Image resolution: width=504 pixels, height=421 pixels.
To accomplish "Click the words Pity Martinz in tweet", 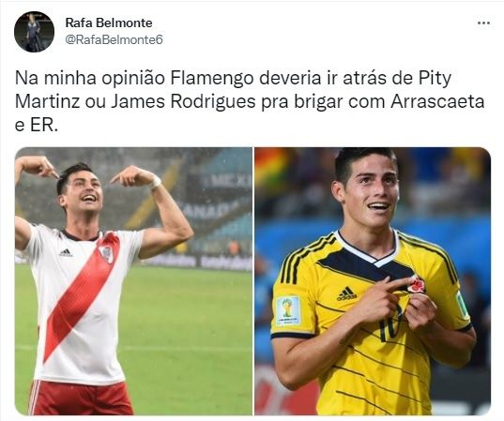I will pos(233,90).
